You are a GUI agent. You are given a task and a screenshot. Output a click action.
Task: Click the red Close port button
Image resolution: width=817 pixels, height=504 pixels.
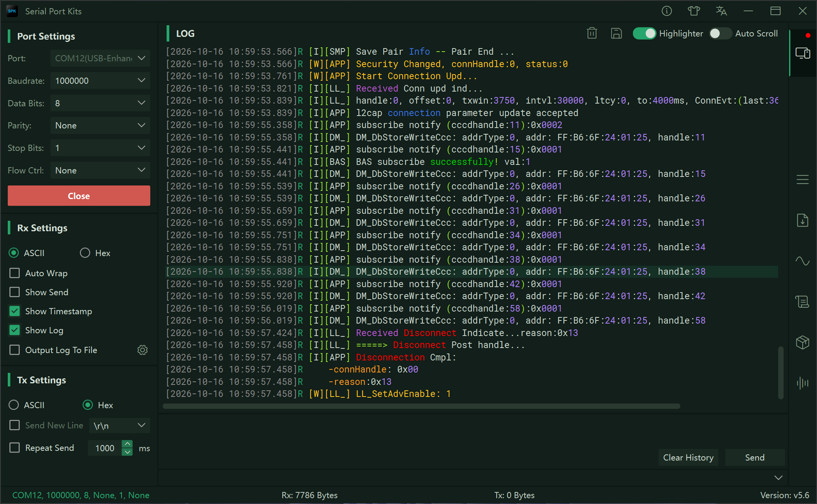[x=79, y=196]
